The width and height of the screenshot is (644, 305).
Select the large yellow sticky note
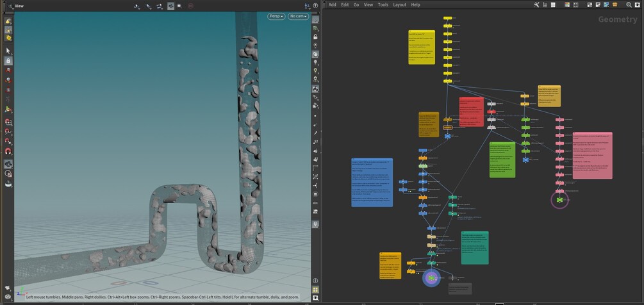click(x=422, y=47)
